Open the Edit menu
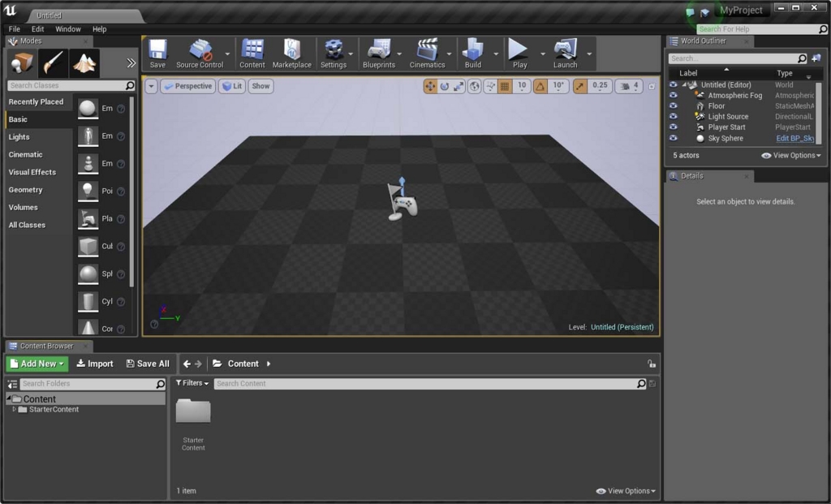The height and width of the screenshot is (504, 831). [37, 29]
